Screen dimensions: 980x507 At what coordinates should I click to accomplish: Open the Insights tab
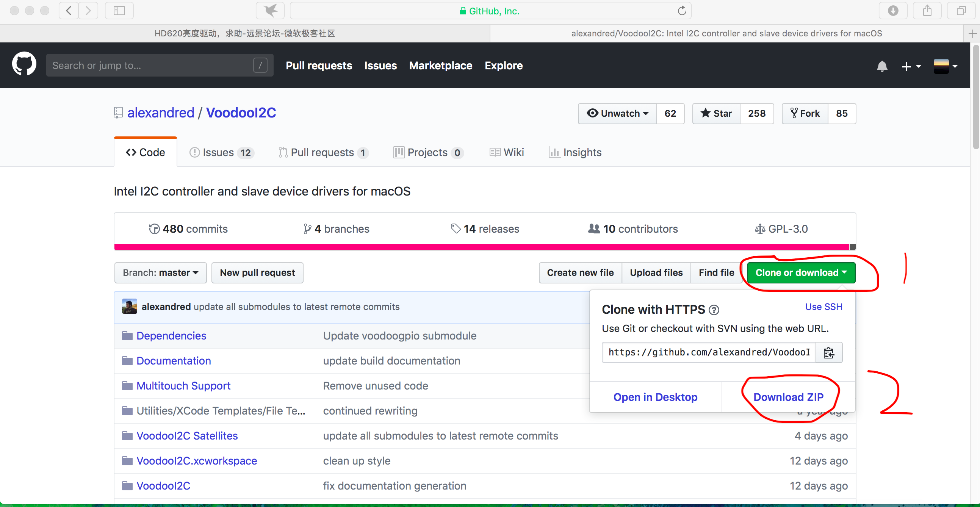575,153
